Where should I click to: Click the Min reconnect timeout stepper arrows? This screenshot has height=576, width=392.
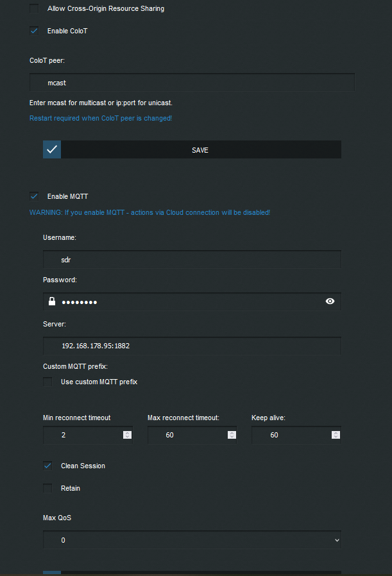point(127,435)
